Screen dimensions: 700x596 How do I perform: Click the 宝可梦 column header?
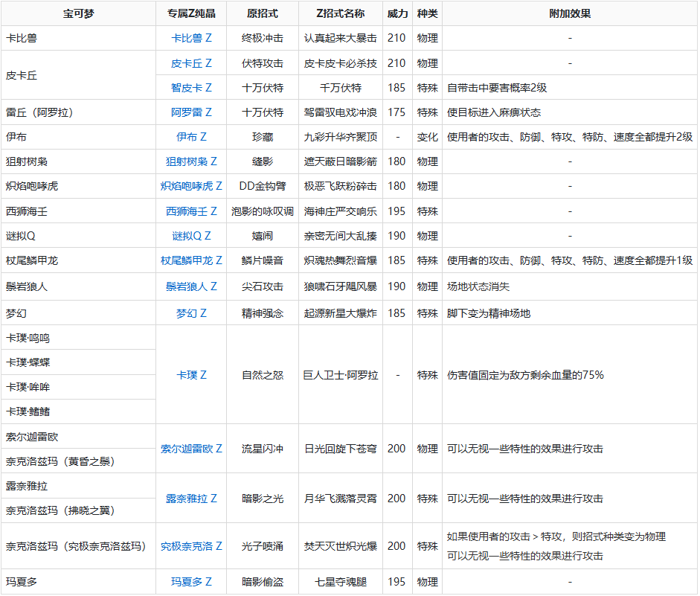79,13
